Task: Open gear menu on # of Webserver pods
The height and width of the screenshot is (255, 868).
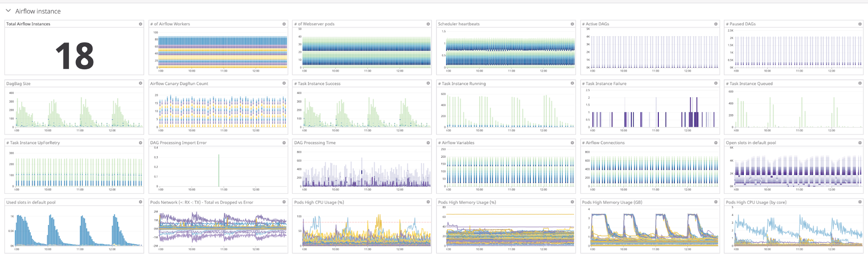Action: pyautogui.click(x=428, y=24)
